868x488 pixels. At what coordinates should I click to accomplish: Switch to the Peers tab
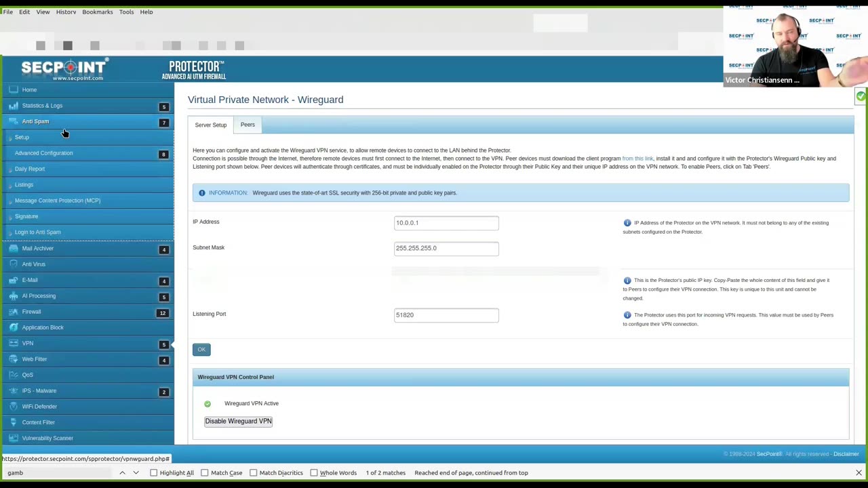coord(248,125)
